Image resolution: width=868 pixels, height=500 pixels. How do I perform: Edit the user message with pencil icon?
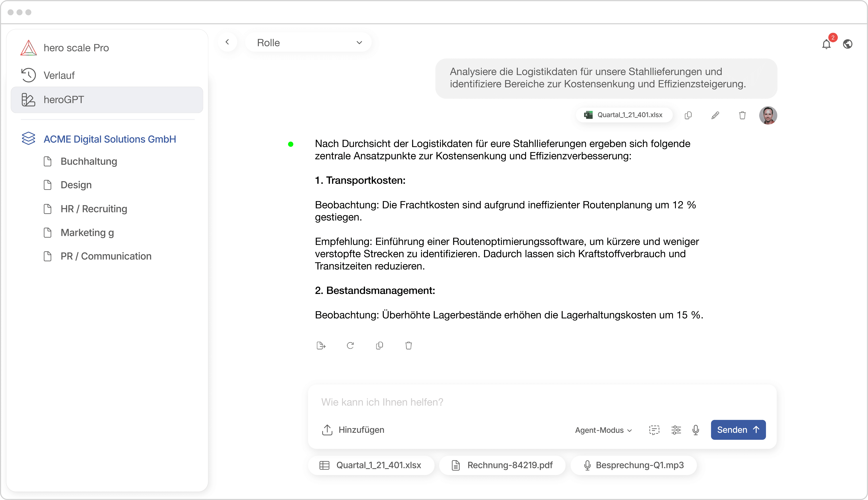coord(715,115)
